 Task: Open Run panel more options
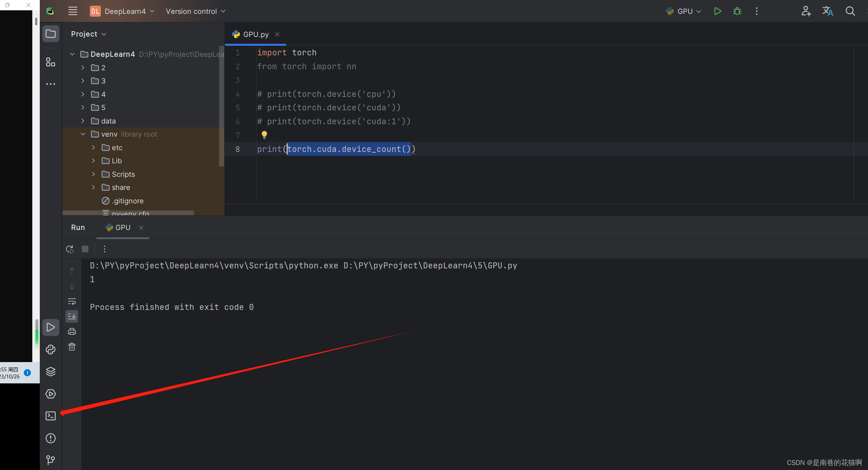tap(104, 249)
